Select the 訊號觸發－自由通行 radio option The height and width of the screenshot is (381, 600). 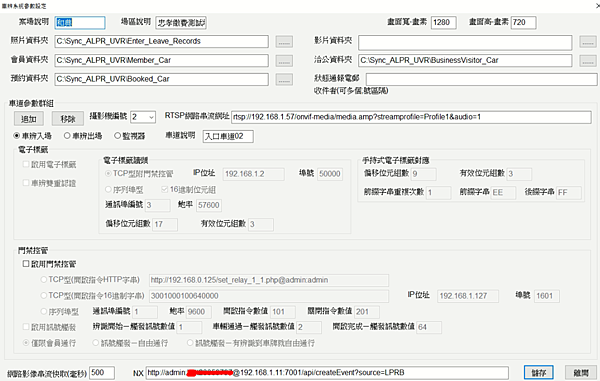[x=130, y=343]
